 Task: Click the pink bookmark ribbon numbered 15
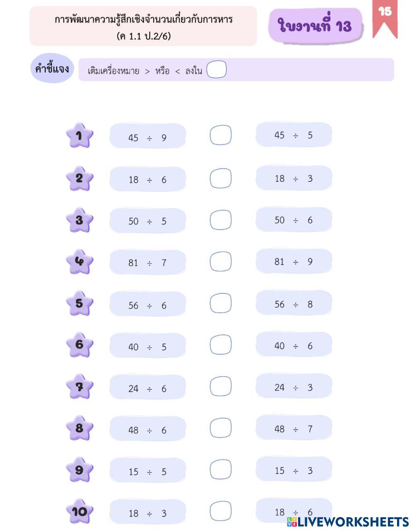385,17
